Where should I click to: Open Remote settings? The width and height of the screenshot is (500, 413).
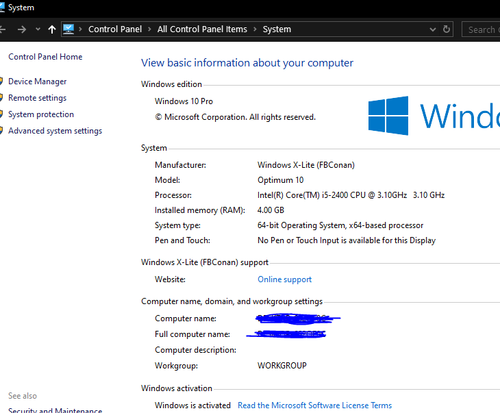coord(37,98)
